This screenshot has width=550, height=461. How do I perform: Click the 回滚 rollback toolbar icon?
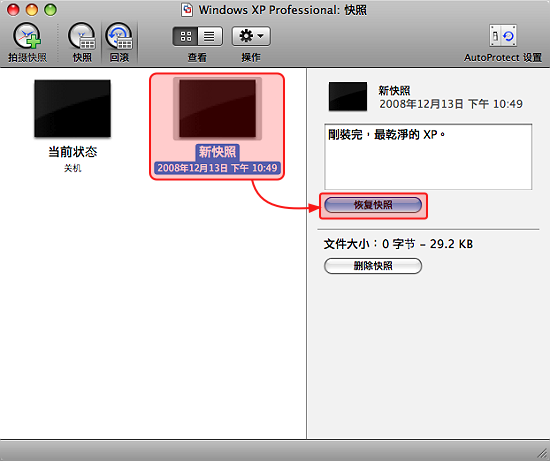[119, 36]
